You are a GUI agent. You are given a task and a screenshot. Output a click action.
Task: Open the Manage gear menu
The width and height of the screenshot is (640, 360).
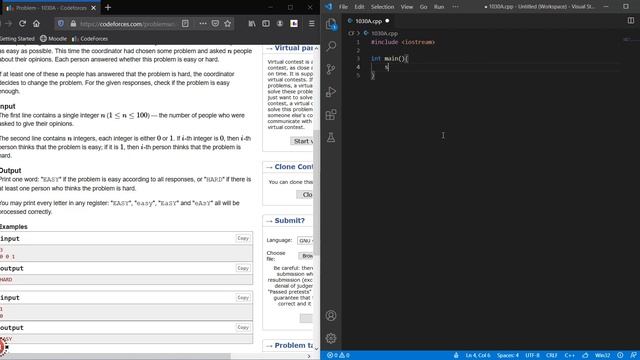point(331,338)
